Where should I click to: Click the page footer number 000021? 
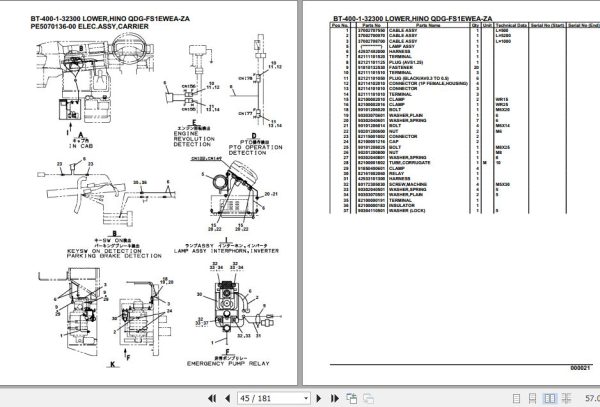(580, 368)
